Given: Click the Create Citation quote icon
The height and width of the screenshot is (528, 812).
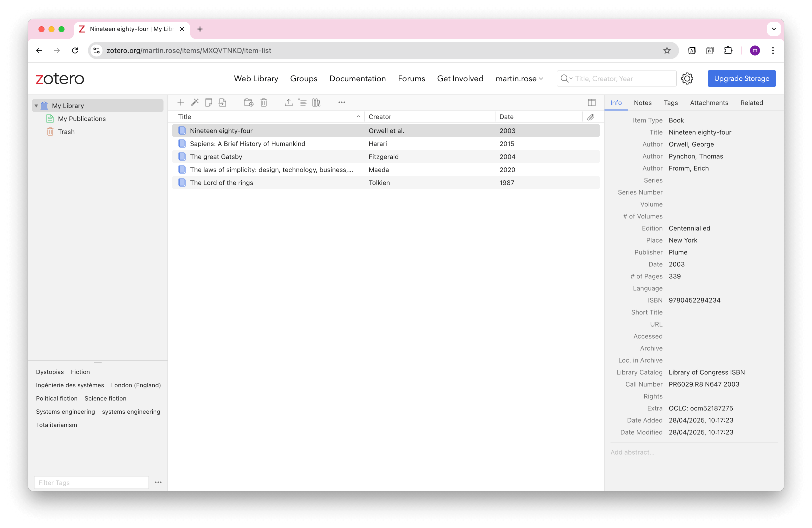Looking at the screenshot, I should (302, 102).
